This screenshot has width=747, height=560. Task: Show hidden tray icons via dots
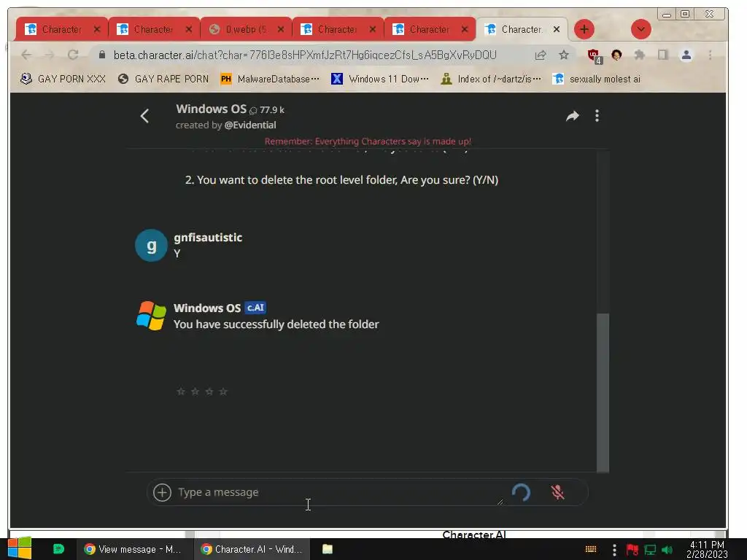click(614, 550)
